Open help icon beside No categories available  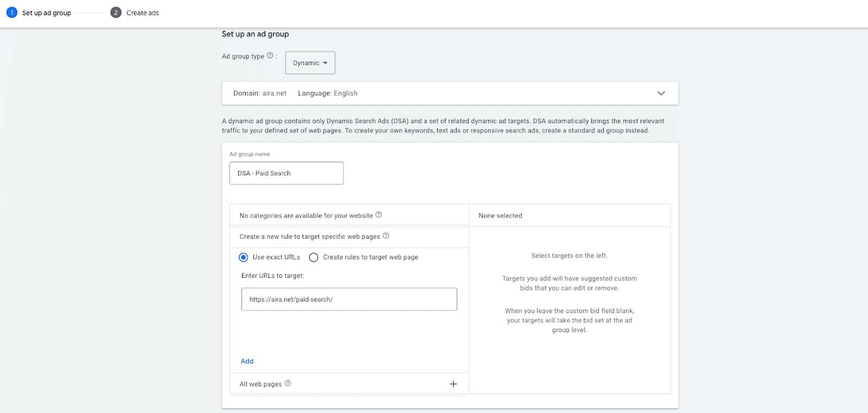[x=379, y=215]
